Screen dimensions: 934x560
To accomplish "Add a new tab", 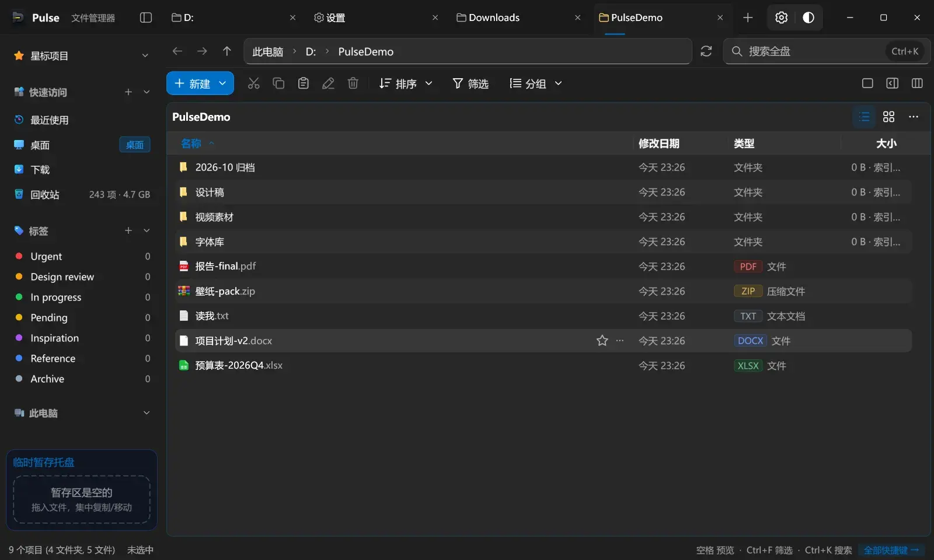I will 748,17.
